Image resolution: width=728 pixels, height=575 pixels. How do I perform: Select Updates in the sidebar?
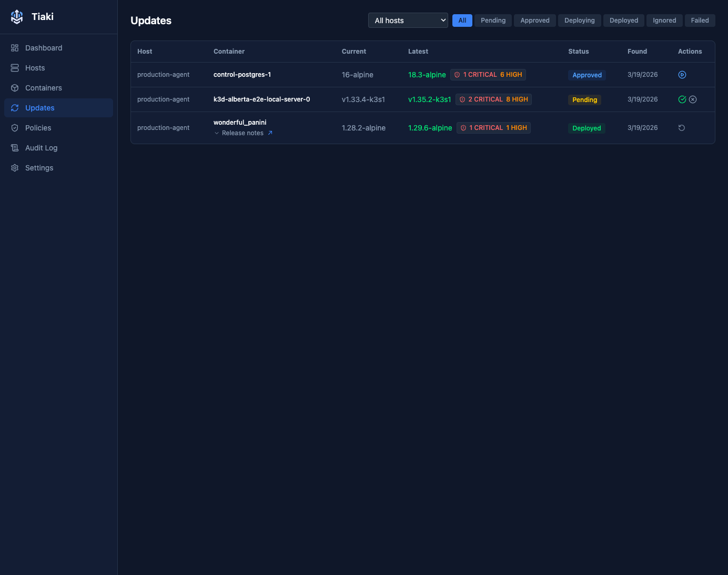coord(58,108)
